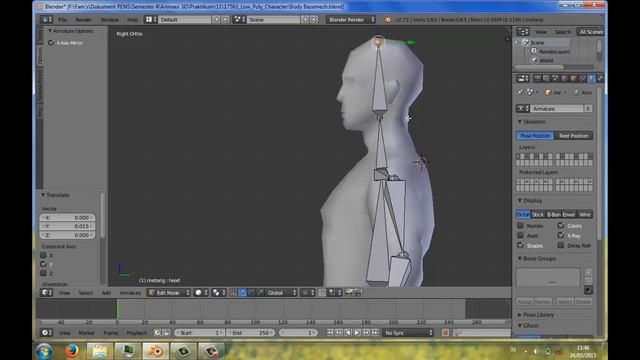This screenshot has height=360, width=640.
Task: Open the Properties editor type icon
Action: (522, 78)
